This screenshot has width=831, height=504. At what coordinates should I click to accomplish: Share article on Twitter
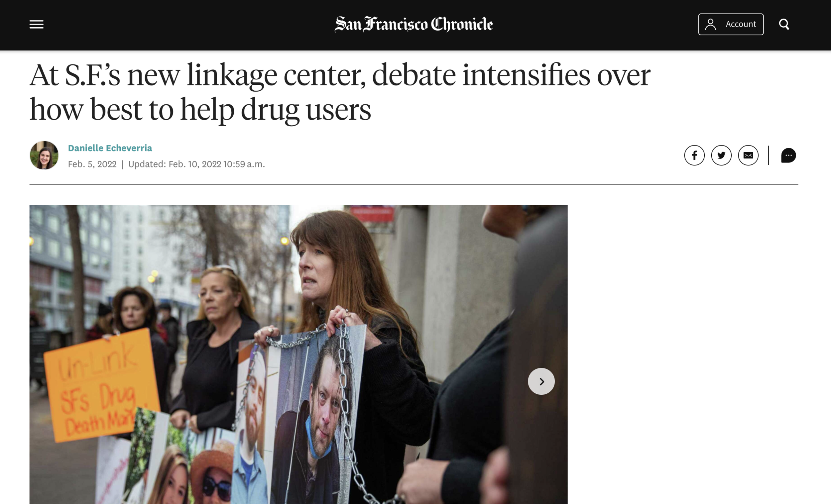point(721,155)
